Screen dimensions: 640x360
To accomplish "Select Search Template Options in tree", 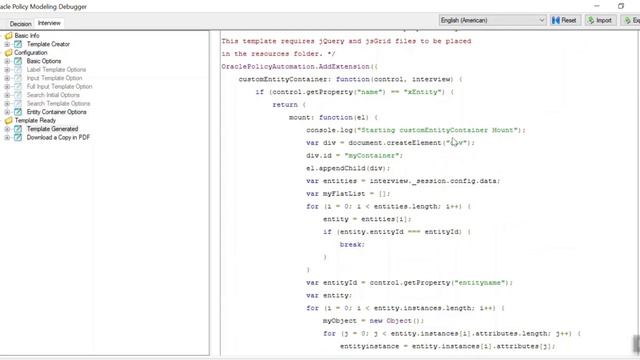I will [58, 104].
